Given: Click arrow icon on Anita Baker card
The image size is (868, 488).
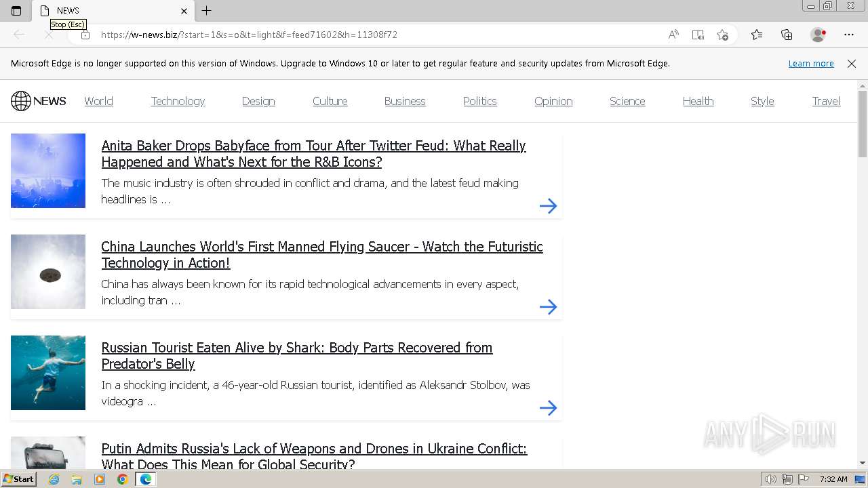Looking at the screenshot, I should [x=548, y=206].
